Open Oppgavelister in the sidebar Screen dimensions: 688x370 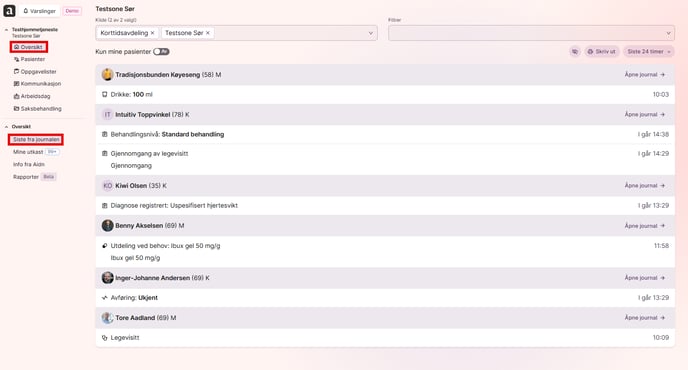point(35,71)
